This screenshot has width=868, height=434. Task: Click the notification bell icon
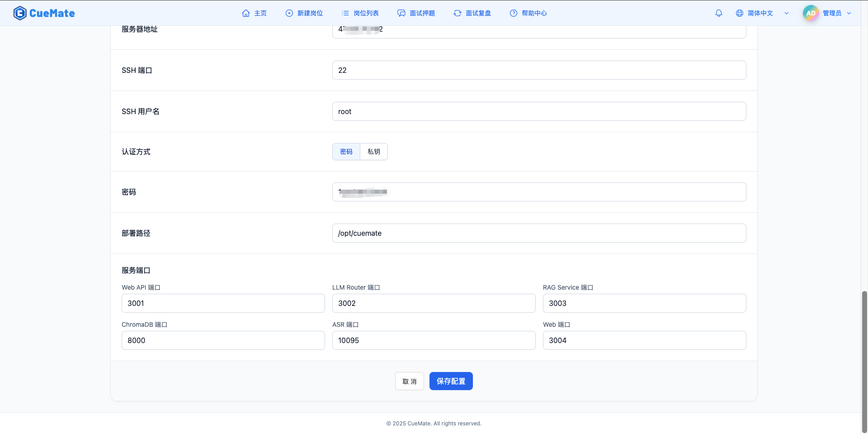(719, 13)
